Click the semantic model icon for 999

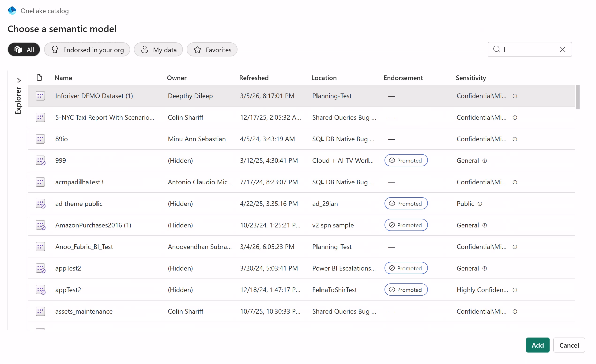[40, 160]
